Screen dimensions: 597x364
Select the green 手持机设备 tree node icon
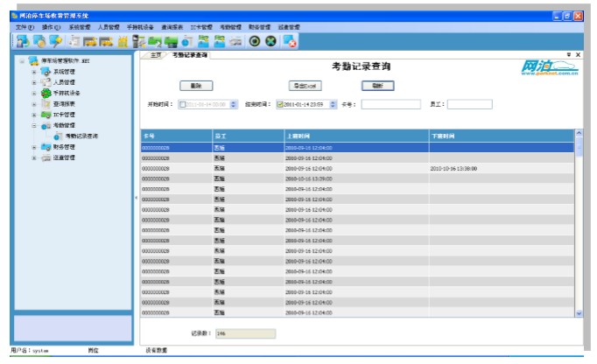(x=46, y=93)
